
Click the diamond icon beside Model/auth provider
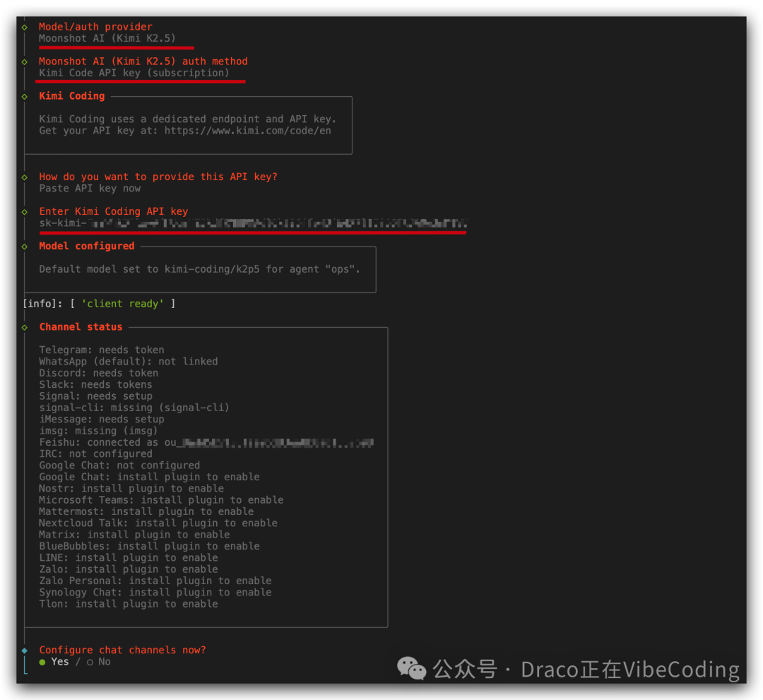(x=26, y=26)
